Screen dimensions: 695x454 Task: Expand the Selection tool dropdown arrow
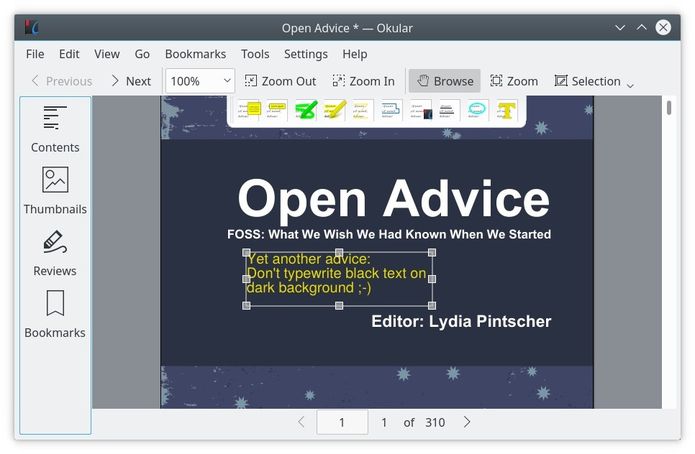(x=630, y=85)
